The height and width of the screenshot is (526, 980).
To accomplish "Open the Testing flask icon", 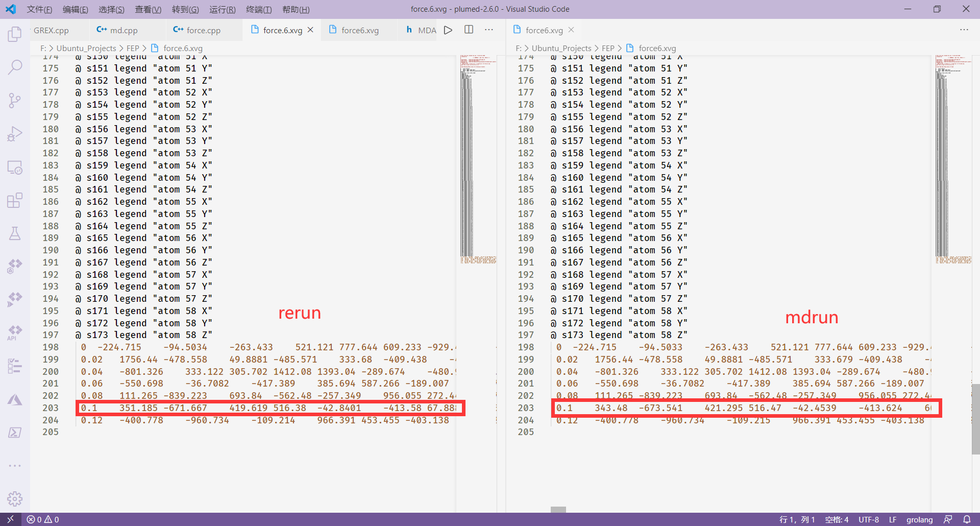I will coord(15,233).
